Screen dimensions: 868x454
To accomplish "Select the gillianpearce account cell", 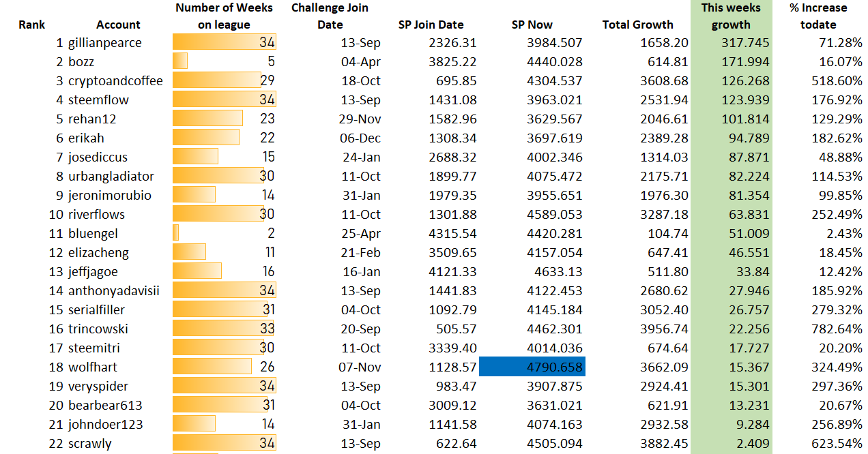I will (x=105, y=42).
